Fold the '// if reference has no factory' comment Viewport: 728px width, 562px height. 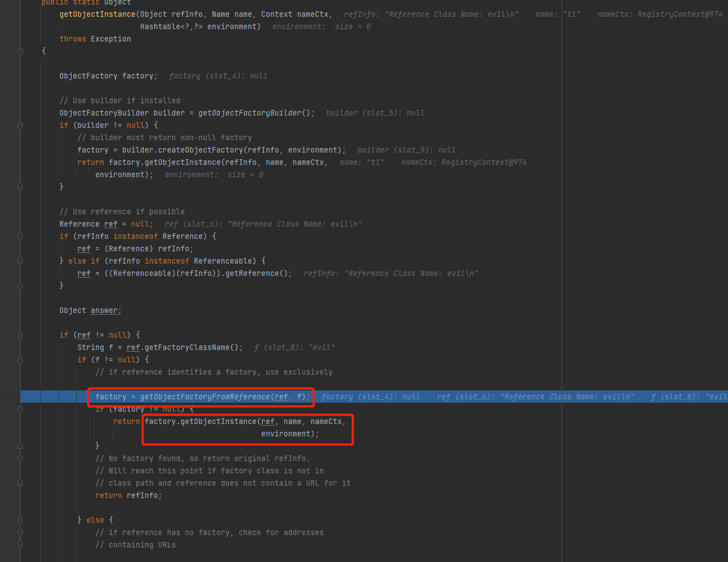pyautogui.click(x=21, y=532)
